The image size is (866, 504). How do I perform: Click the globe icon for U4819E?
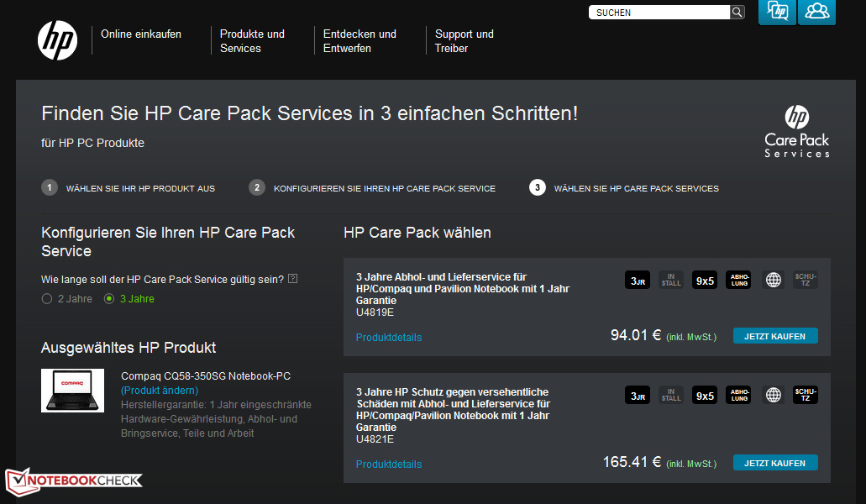click(773, 281)
